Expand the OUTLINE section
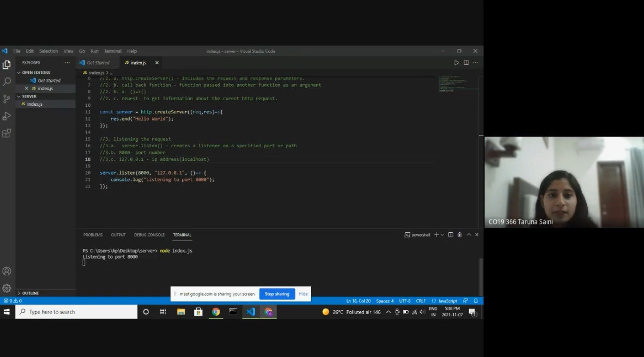Viewport: 644px width, 357px height. (30, 293)
